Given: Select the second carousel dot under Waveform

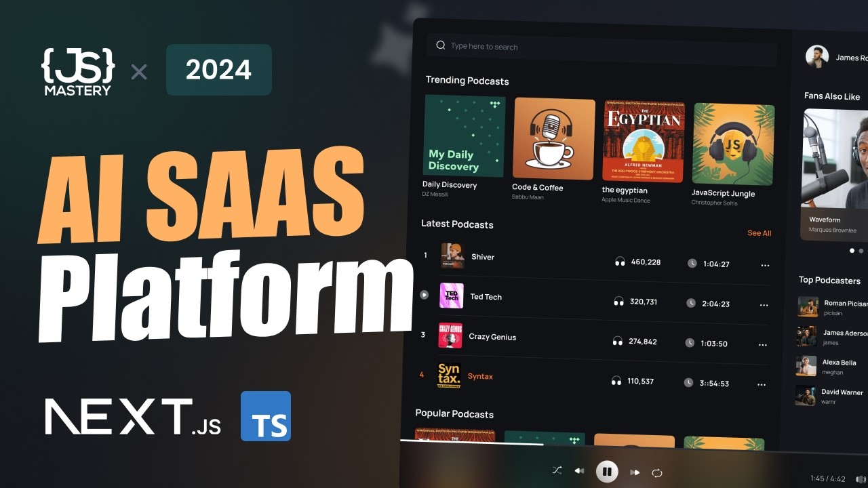Looking at the screenshot, I should coord(861,250).
